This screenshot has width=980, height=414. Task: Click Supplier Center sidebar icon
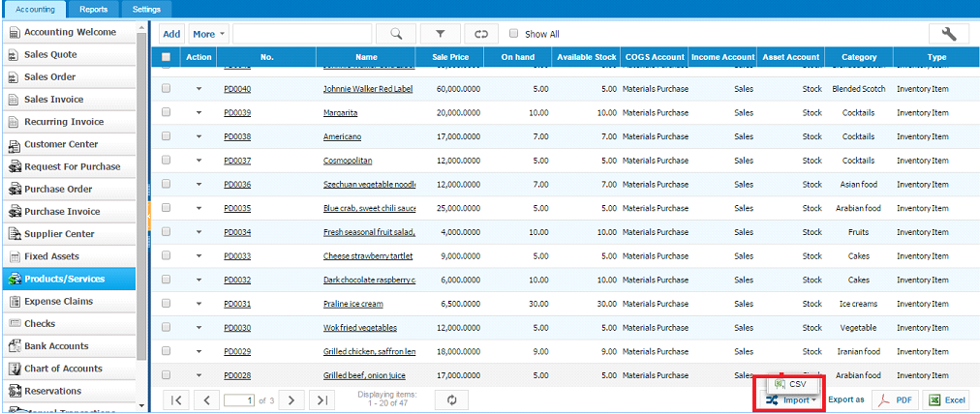click(x=15, y=234)
